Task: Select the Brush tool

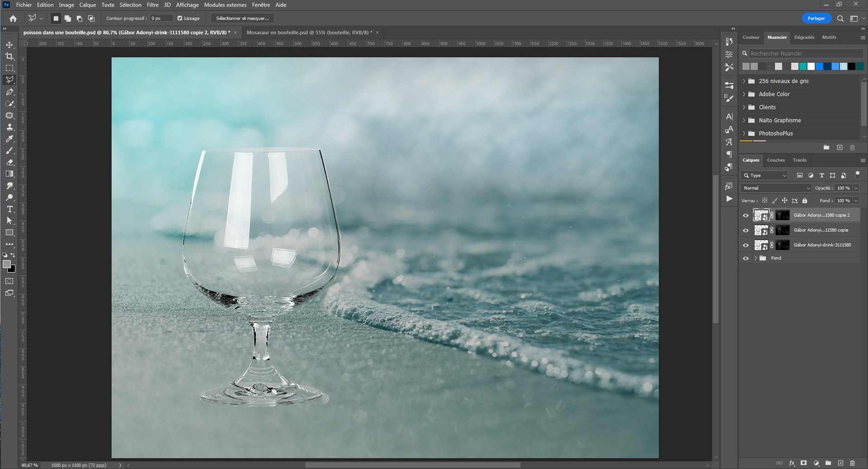Action: point(9,150)
